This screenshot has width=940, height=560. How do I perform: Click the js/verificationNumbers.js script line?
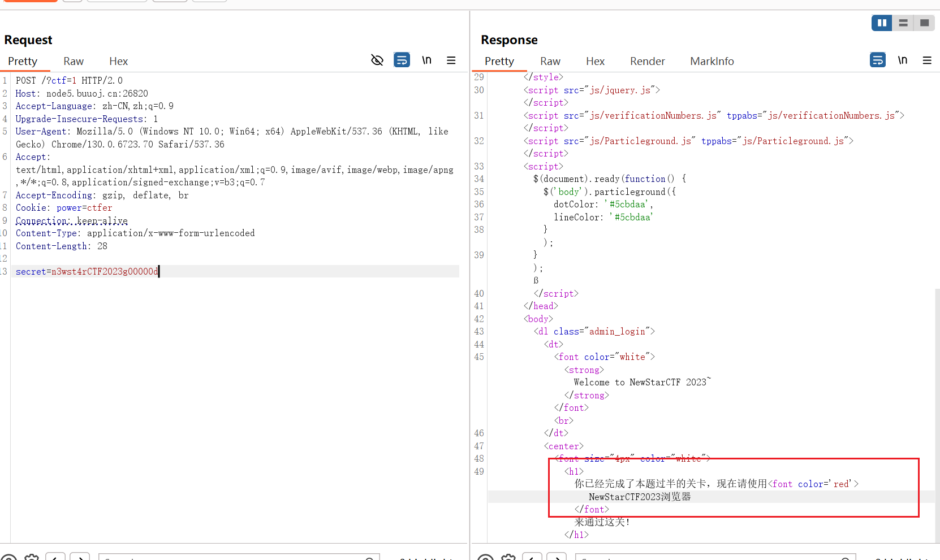714,116
